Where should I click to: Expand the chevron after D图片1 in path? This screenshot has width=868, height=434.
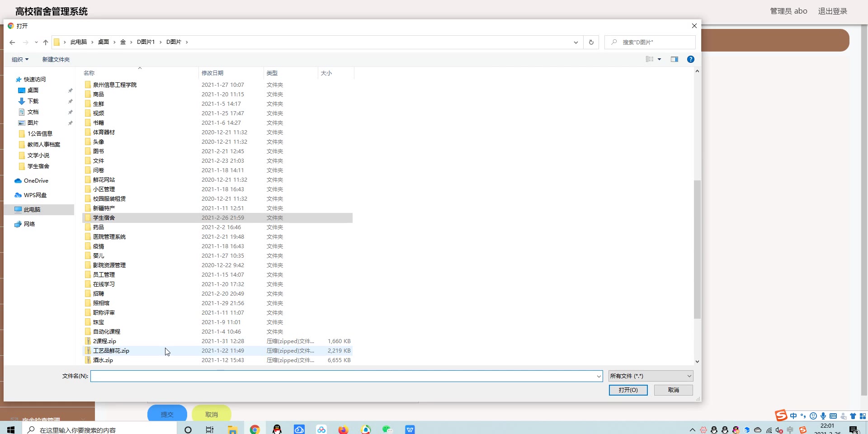(x=160, y=42)
